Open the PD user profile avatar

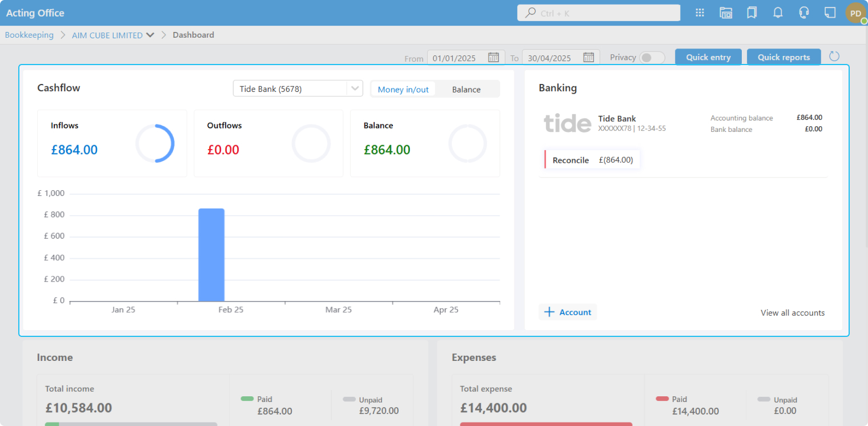[x=855, y=13]
